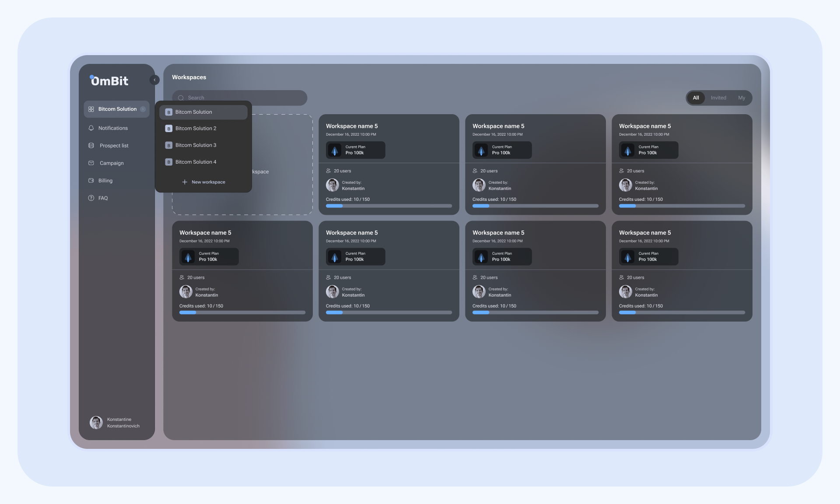This screenshot has height=504, width=840.
Task: Click the Billing wallet icon
Action: click(x=91, y=181)
